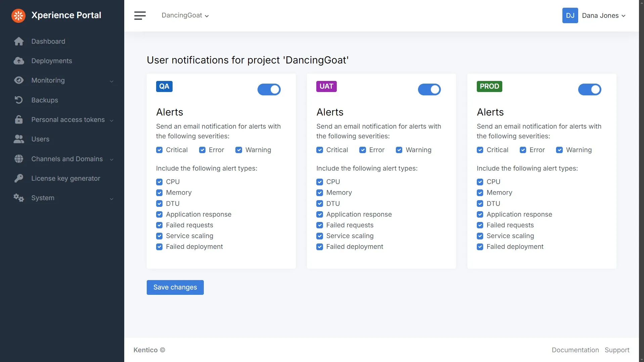
Task: Click the Save changes button
Action: click(175, 287)
